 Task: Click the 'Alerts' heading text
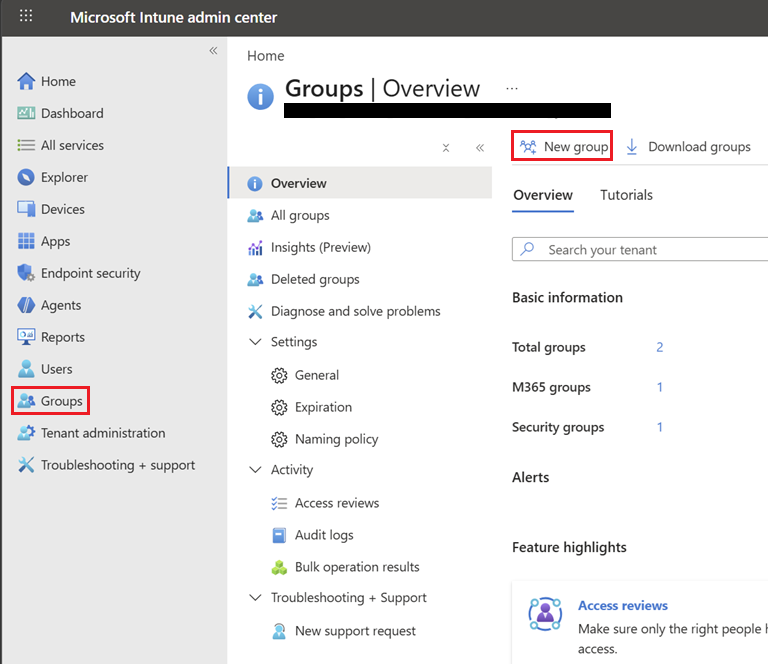coord(530,477)
